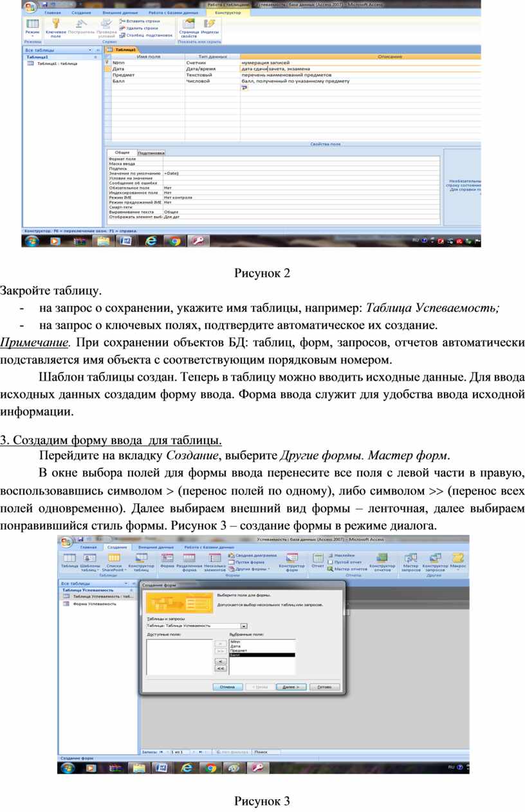Click the Числовой data type cell
This screenshot has width=525, height=812.
tap(212, 81)
